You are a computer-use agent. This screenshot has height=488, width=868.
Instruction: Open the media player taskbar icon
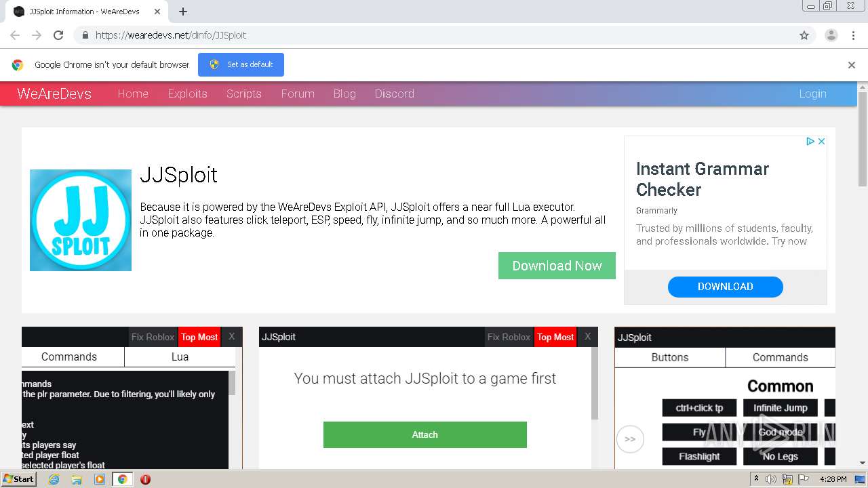pyautogui.click(x=100, y=479)
